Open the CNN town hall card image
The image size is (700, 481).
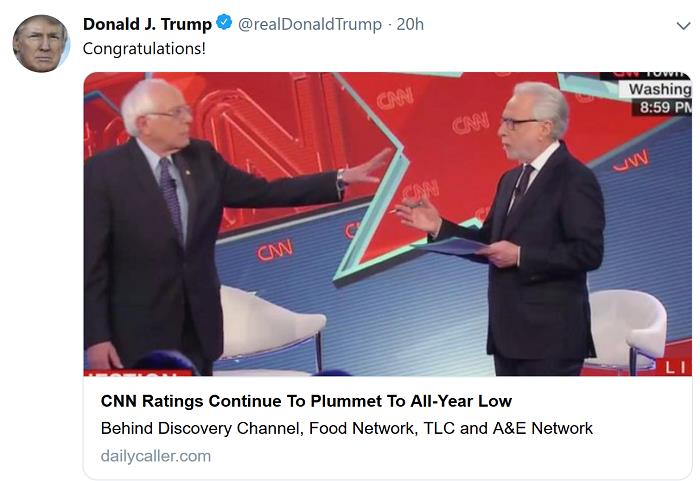click(387, 224)
